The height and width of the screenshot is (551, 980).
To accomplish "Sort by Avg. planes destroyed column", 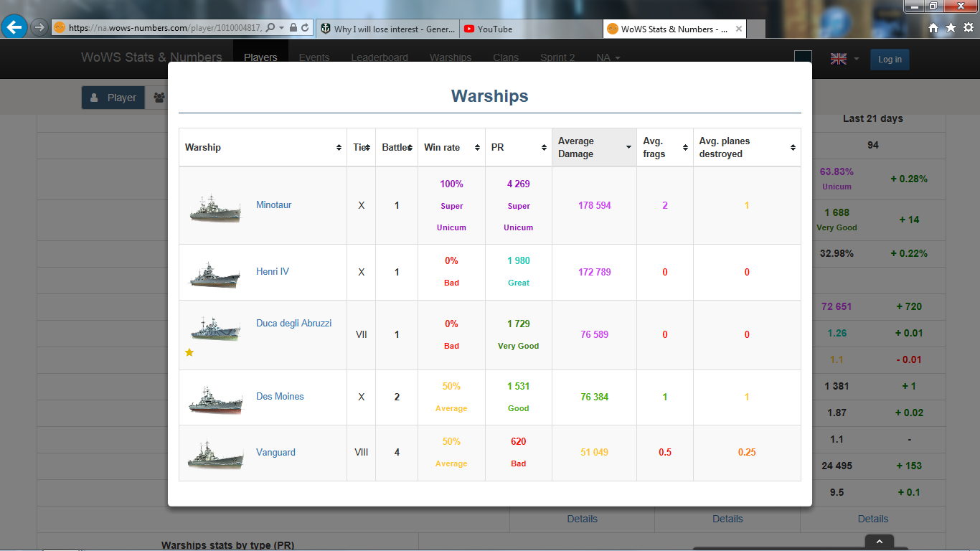I will click(x=746, y=147).
